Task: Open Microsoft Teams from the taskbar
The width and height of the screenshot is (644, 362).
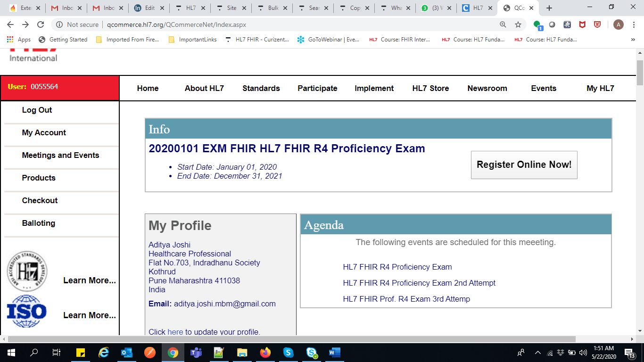Action: point(196,353)
